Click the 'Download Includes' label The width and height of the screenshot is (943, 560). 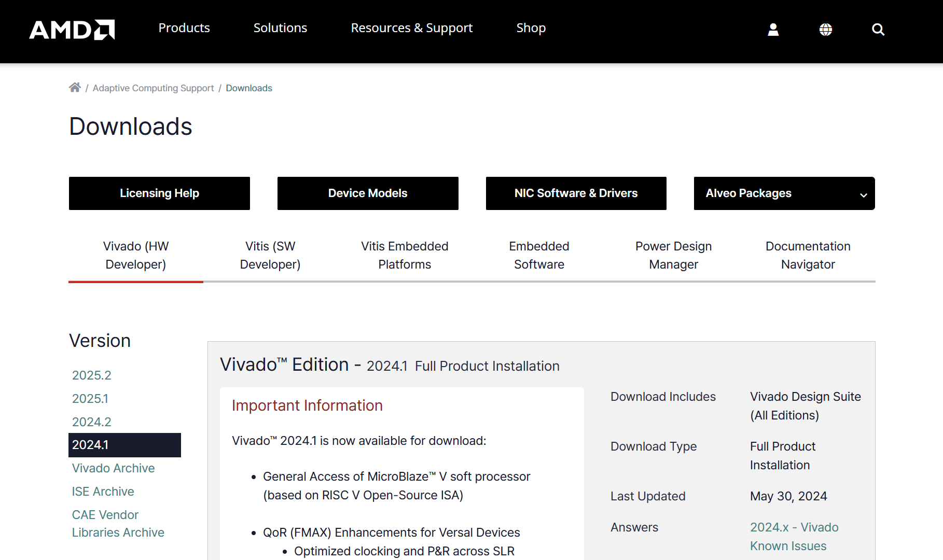tap(663, 397)
